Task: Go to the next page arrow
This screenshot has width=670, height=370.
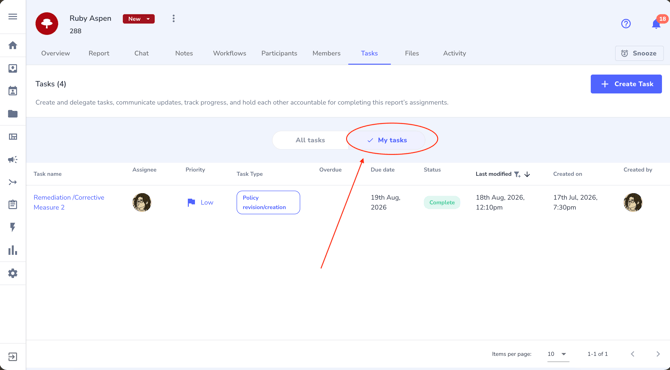Action: point(658,354)
